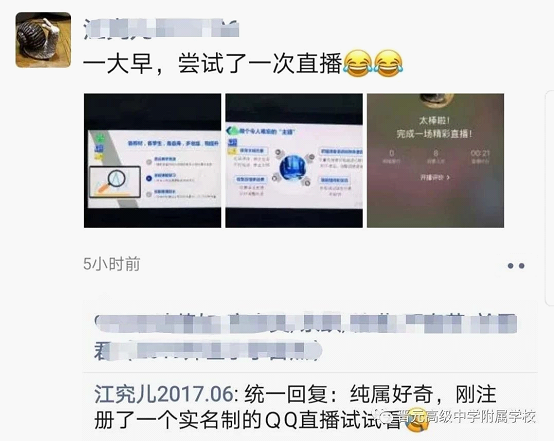Open commenter 江究儿2017.06 profile
Viewport: 554px width, 441px height.
164,394
